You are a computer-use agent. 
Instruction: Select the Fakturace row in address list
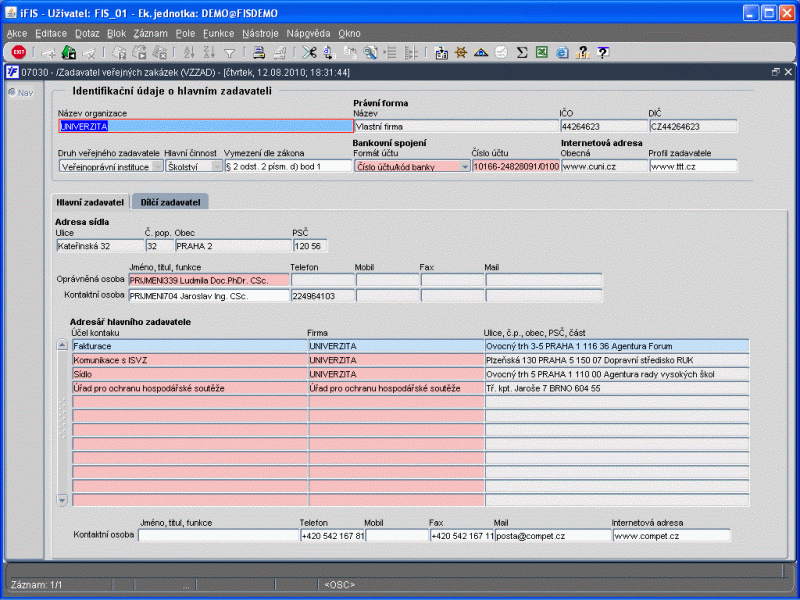pyautogui.click(x=411, y=346)
